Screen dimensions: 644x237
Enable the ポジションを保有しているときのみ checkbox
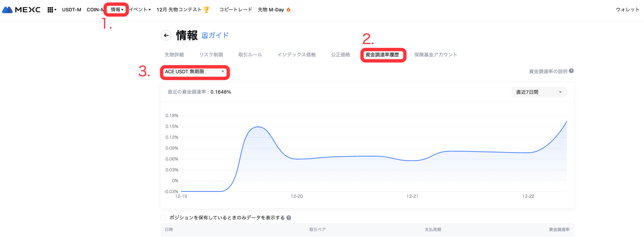163,218
